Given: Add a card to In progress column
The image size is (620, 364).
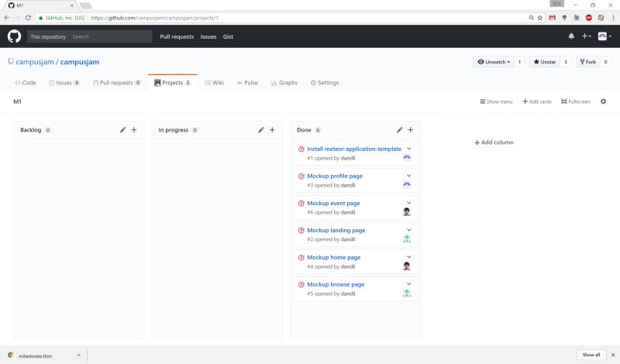Looking at the screenshot, I should (x=272, y=129).
